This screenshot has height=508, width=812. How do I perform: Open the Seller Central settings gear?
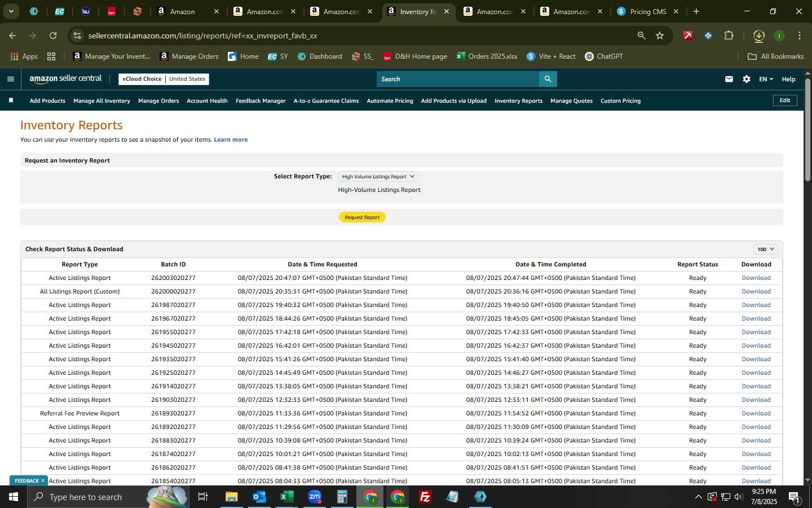pos(747,79)
